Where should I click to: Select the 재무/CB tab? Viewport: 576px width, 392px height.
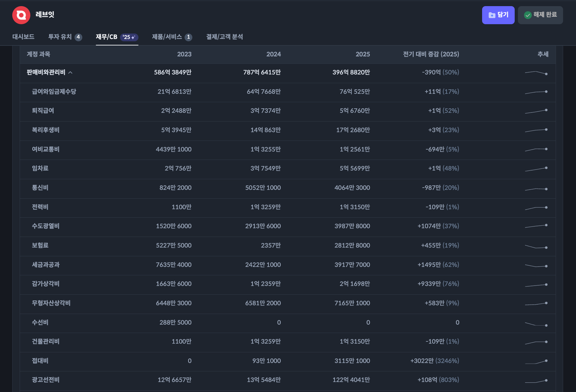(106, 37)
